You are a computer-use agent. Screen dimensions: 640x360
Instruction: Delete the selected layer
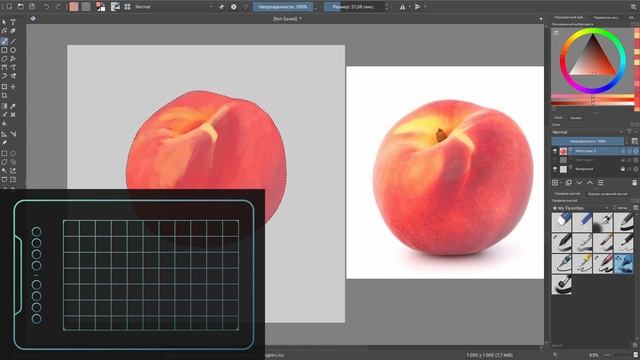pos(634,183)
